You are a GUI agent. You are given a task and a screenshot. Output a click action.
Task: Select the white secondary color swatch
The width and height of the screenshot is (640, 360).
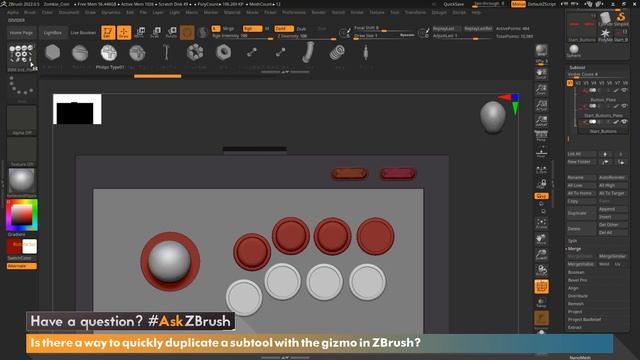click(29, 247)
